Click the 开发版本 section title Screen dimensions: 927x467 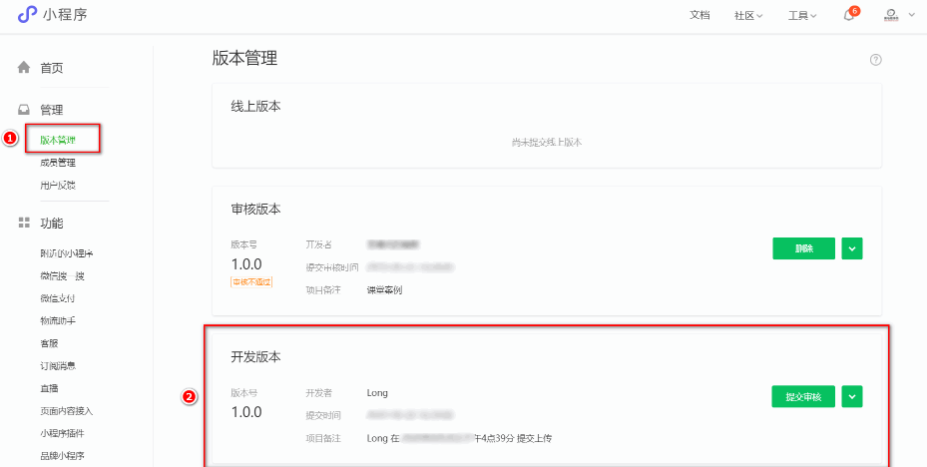click(255, 357)
